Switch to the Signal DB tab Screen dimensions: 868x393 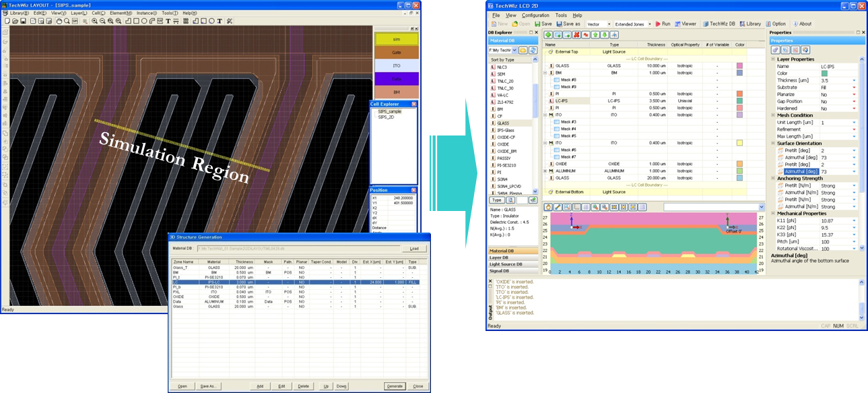click(x=513, y=271)
